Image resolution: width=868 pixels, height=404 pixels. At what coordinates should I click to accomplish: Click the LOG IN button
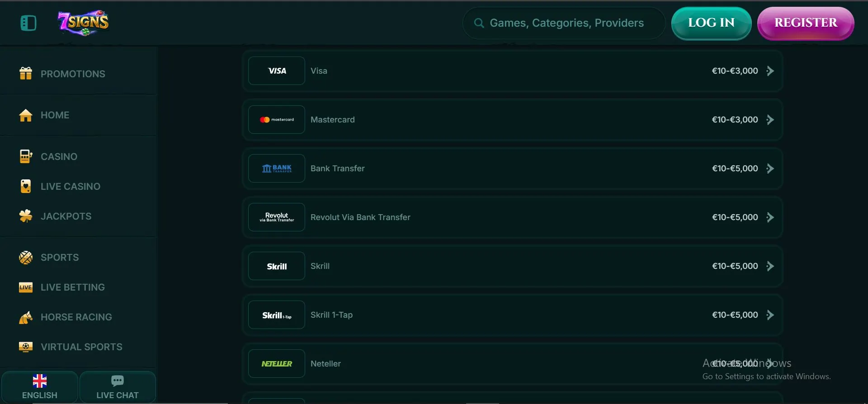[x=712, y=23]
